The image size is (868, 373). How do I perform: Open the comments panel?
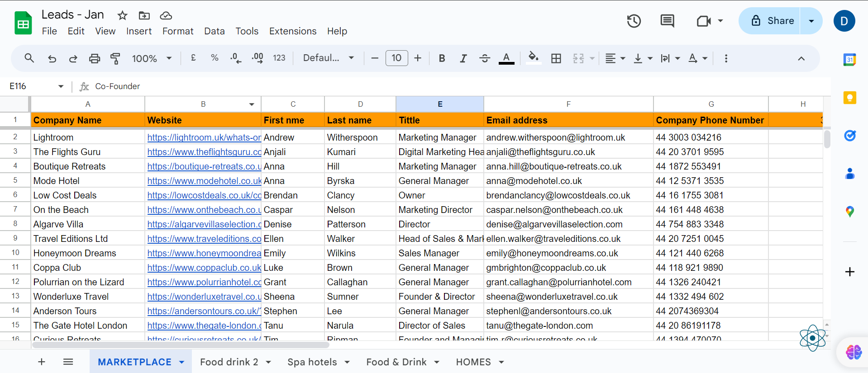pyautogui.click(x=667, y=21)
